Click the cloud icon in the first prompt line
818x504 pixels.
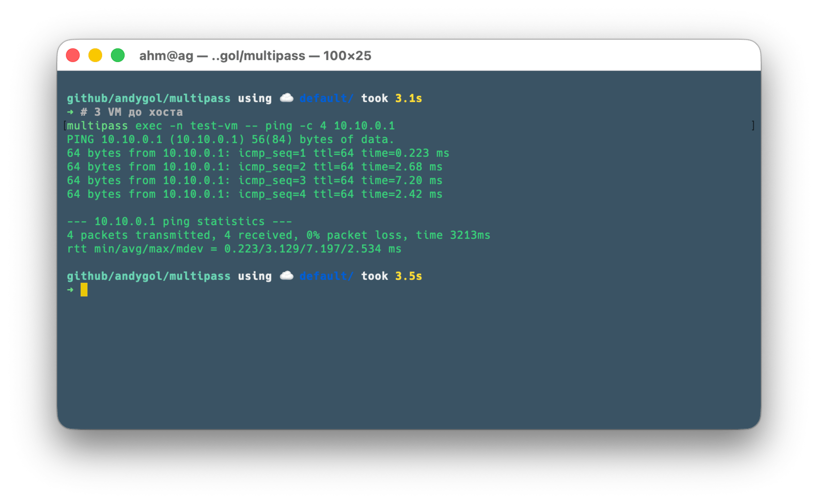pos(287,97)
